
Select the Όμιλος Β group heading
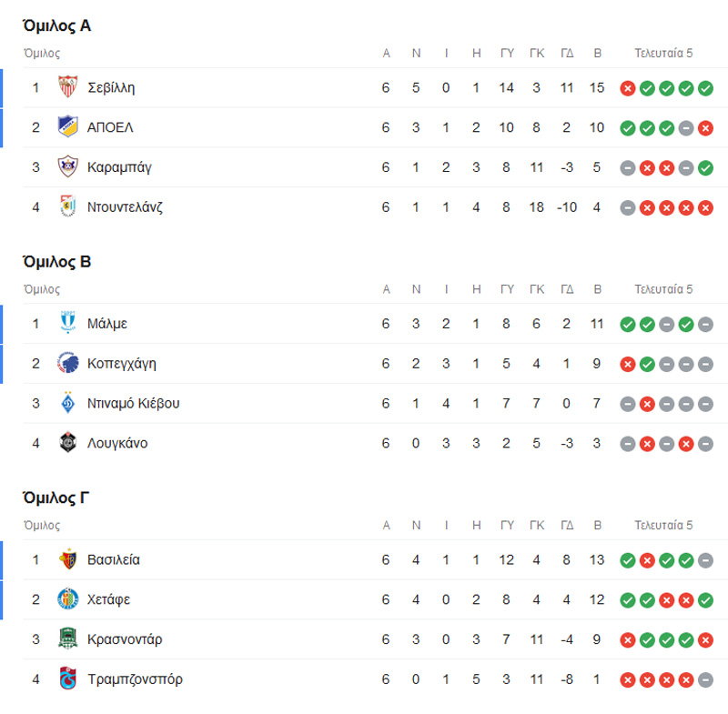tap(56, 262)
